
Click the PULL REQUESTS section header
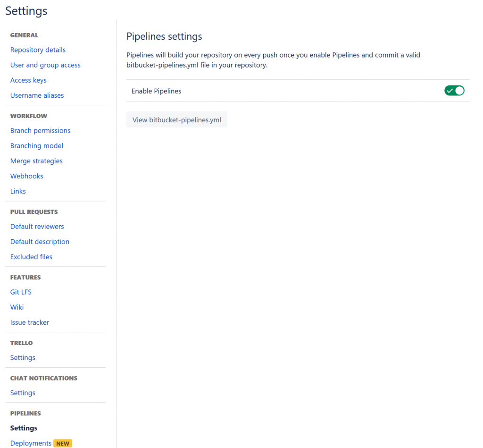[34, 212]
